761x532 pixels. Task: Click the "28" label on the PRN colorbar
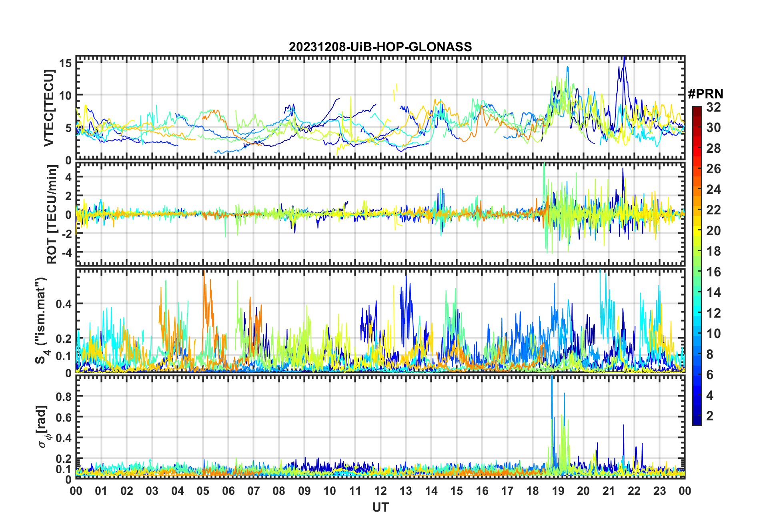pyautogui.click(x=713, y=148)
